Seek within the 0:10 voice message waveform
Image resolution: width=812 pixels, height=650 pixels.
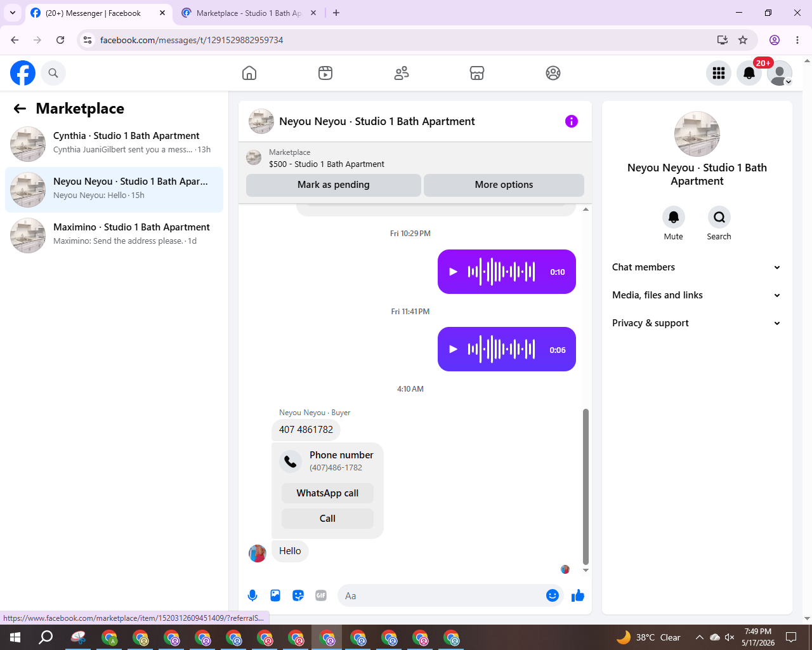pos(502,272)
